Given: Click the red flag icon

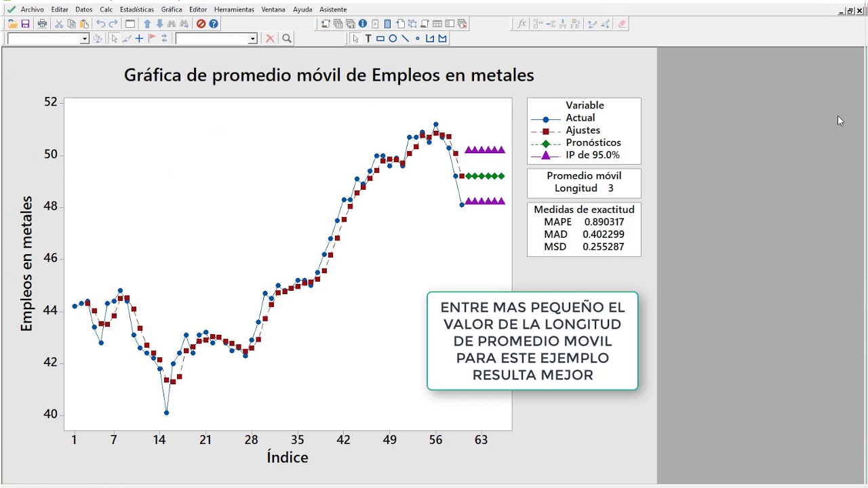Looking at the screenshot, I should click(151, 39).
